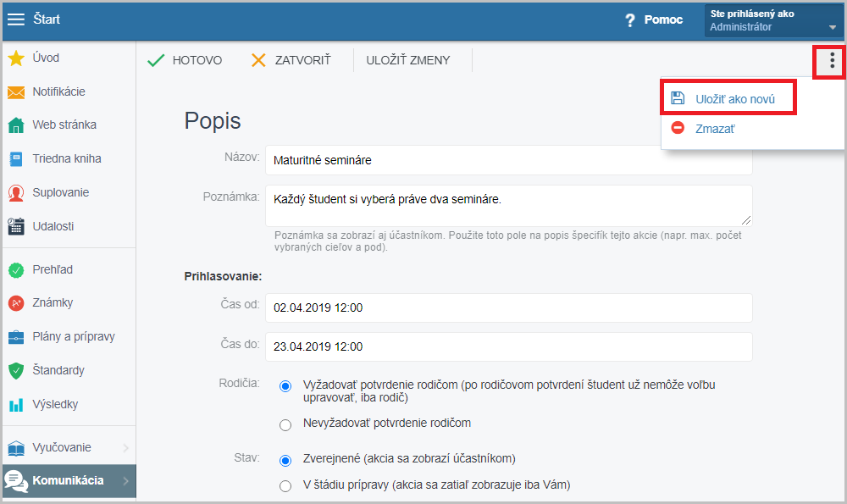The width and height of the screenshot is (847, 504).
Task: Select Nevyžadovať potvrdenie rodičom radio option
Action: [285, 425]
